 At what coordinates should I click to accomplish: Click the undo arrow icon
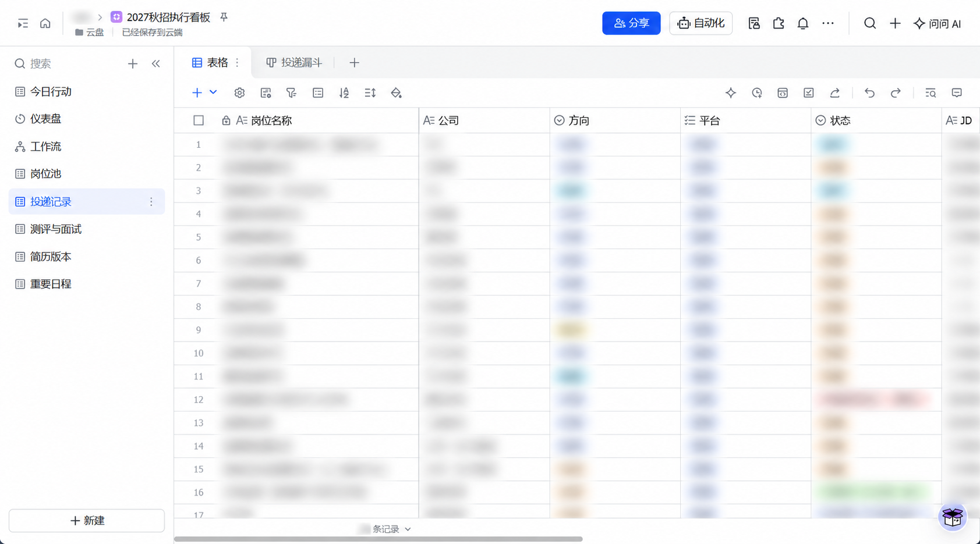click(869, 93)
